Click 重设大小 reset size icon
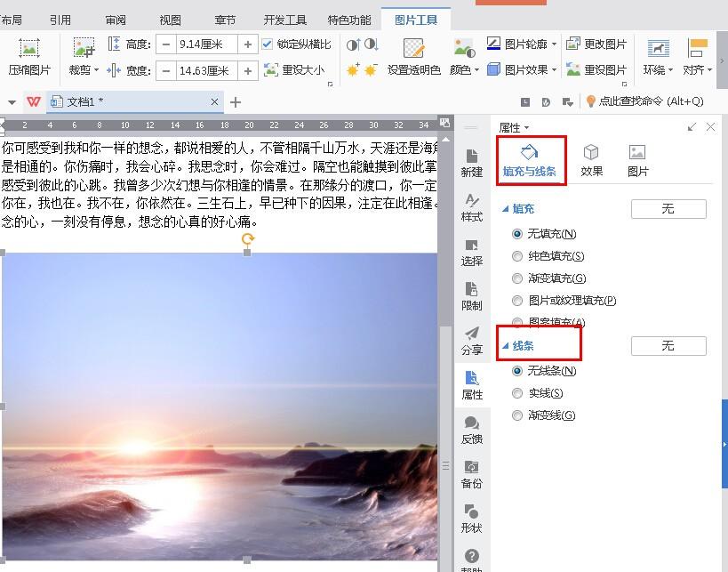This screenshot has width=728, height=572. point(271,70)
